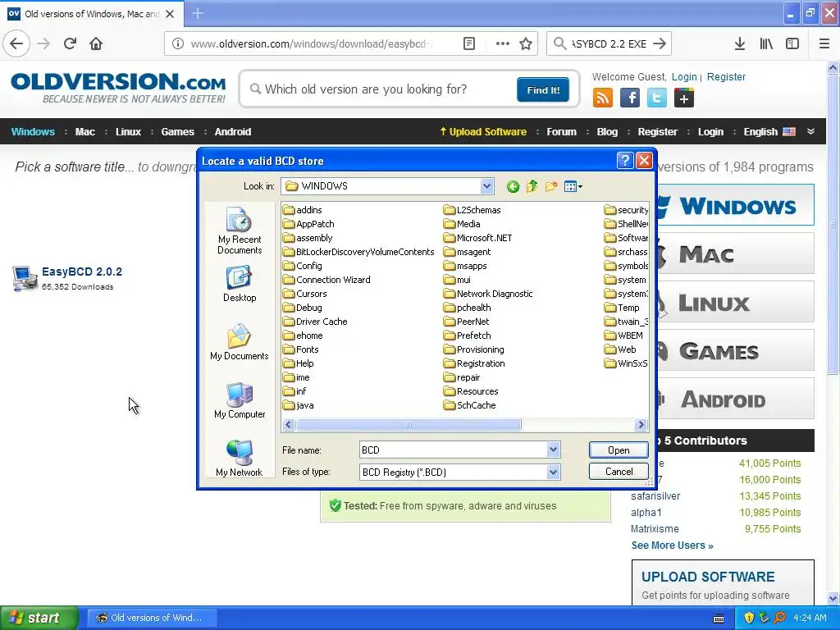Select the BitLockerDiscoveryVolumeContents folder

pyautogui.click(x=358, y=252)
